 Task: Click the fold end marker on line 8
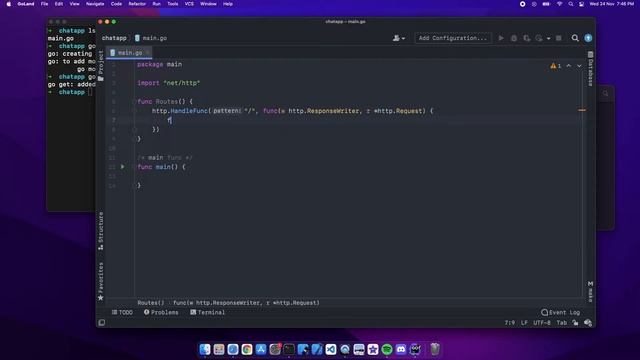click(x=134, y=129)
